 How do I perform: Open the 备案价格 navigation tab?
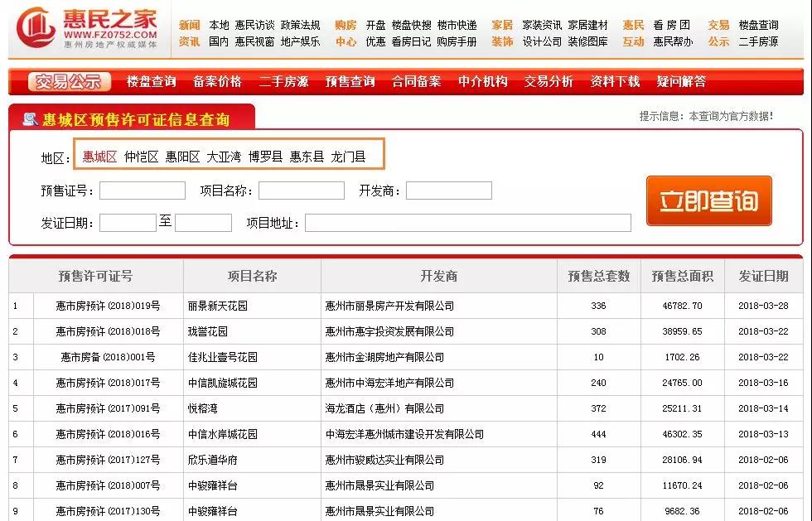pyautogui.click(x=217, y=81)
